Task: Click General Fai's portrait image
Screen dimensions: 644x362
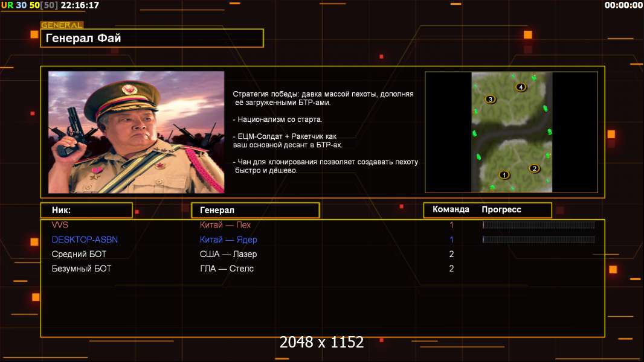Action: coord(137,132)
